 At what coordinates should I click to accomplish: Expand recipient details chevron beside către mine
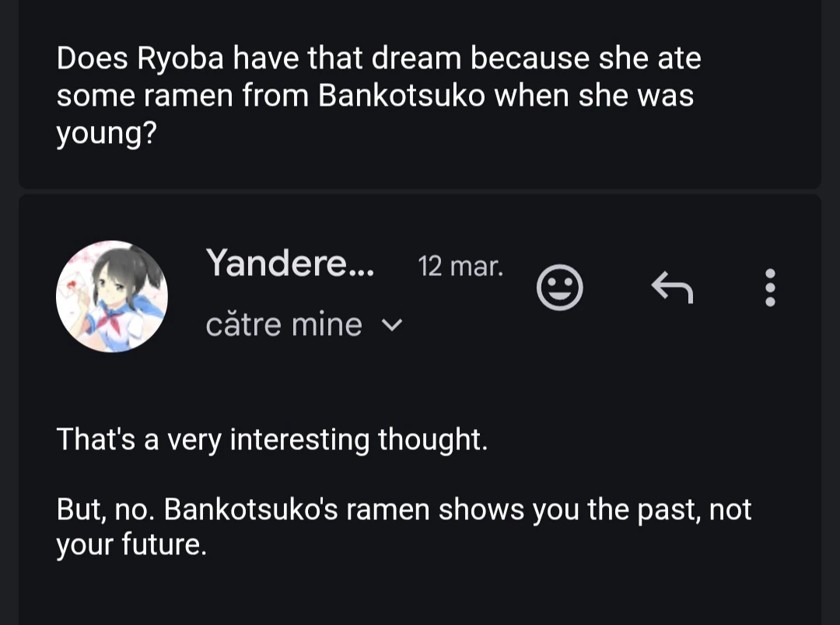point(394,325)
